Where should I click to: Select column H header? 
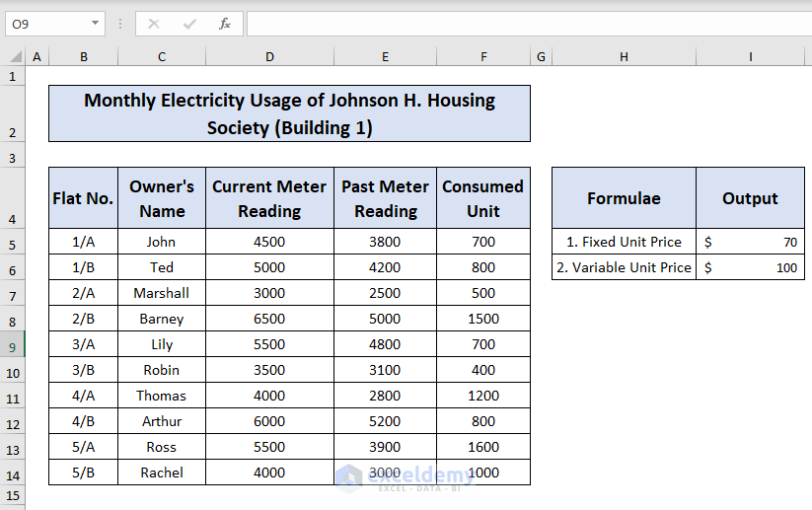(624, 57)
